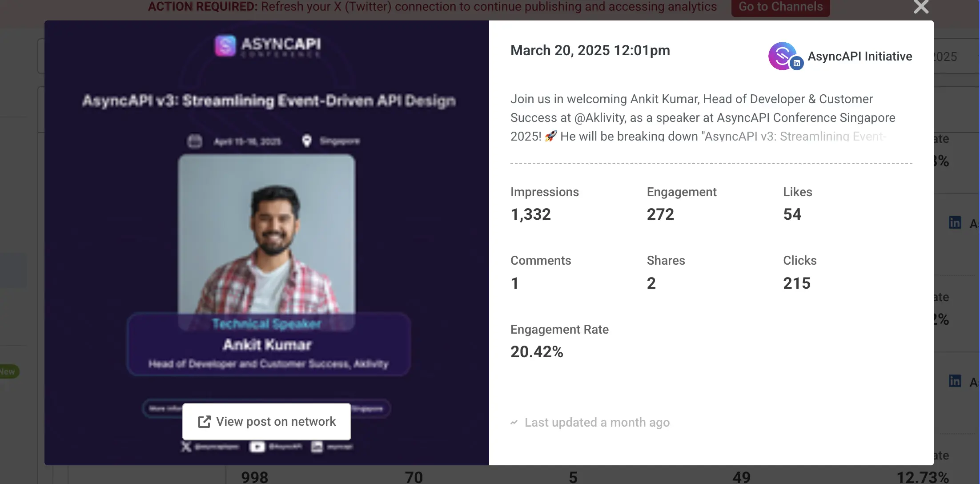Viewport: 980px width, 484px height.
Task: Click the AsyncAPI Conference logo atop the poster
Action: pyautogui.click(x=266, y=46)
